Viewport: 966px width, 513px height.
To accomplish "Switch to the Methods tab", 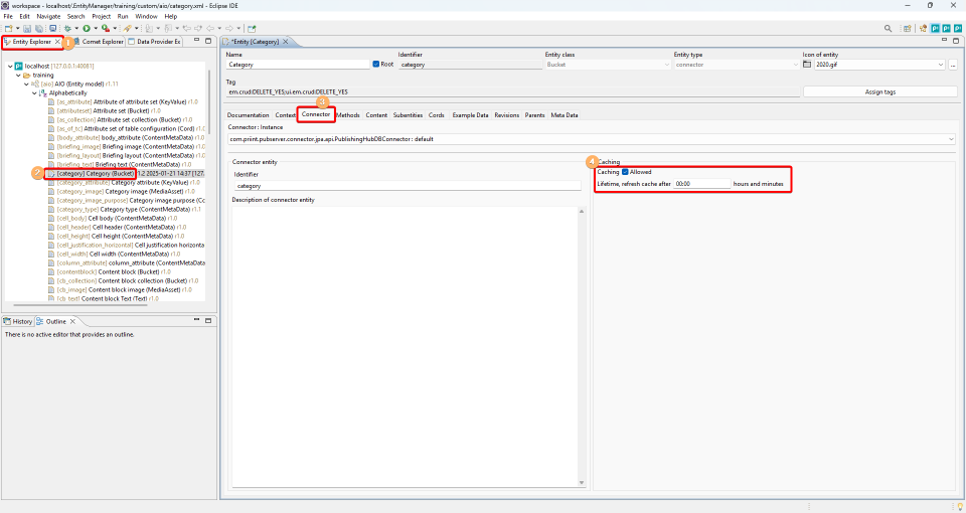I will [348, 115].
